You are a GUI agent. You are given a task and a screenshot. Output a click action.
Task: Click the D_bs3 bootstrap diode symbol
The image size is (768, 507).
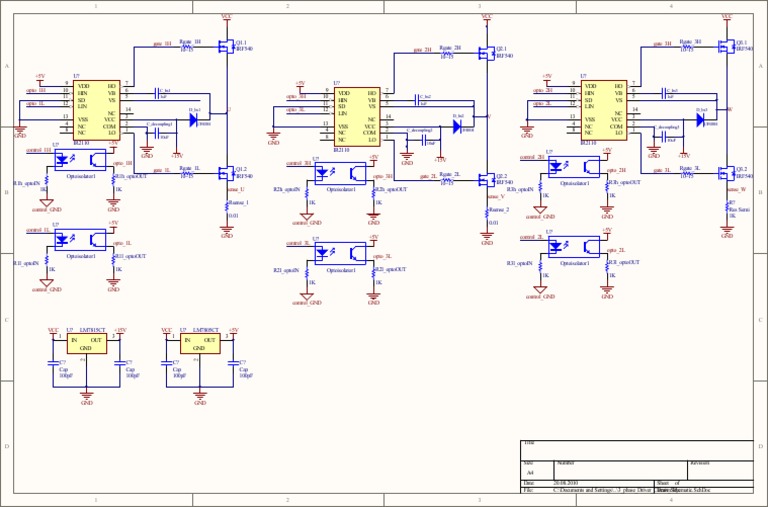pyautogui.click(x=701, y=120)
